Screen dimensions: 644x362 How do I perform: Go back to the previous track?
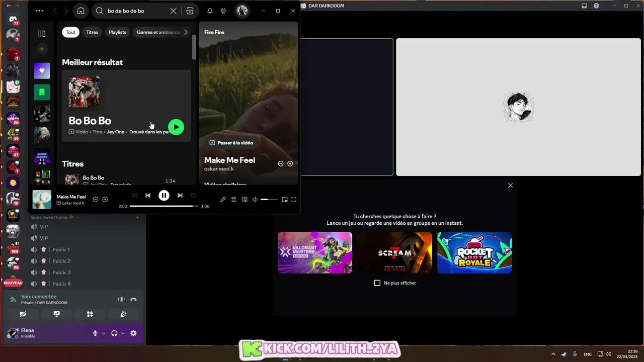pos(148,196)
